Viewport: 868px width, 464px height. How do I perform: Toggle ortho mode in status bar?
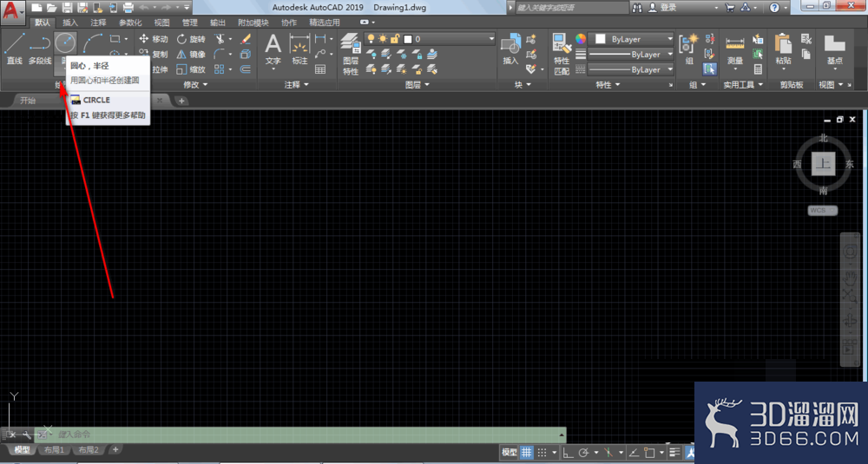coord(568,453)
